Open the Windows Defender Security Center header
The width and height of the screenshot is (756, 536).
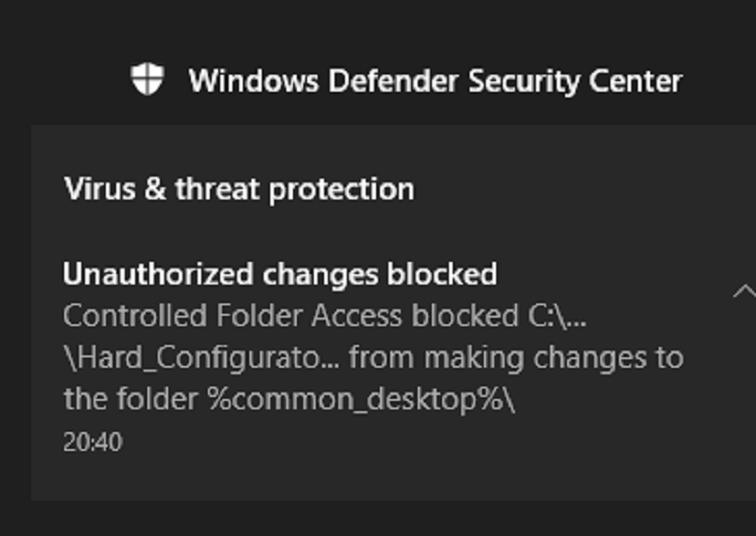pyautogui.click(x=435, y=80)
